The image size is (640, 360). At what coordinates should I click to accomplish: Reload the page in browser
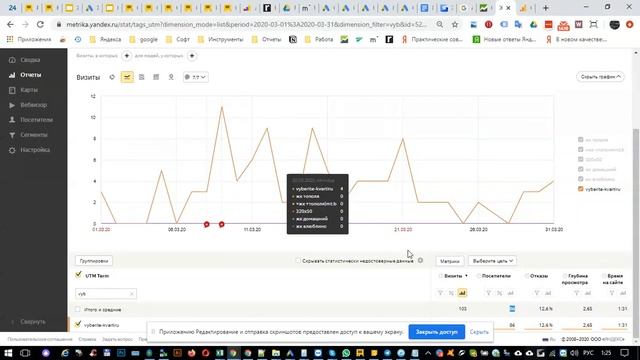click(x=40, y=24)
